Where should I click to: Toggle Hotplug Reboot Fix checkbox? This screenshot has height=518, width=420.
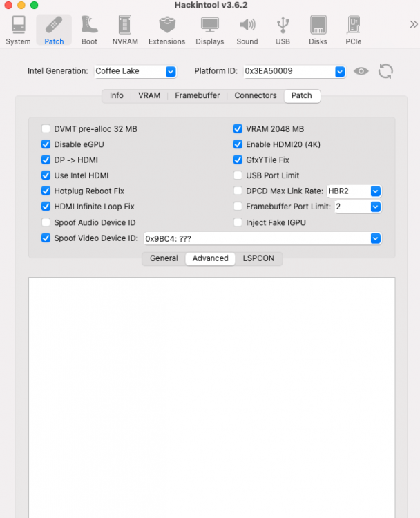click(x=46, y=191)
